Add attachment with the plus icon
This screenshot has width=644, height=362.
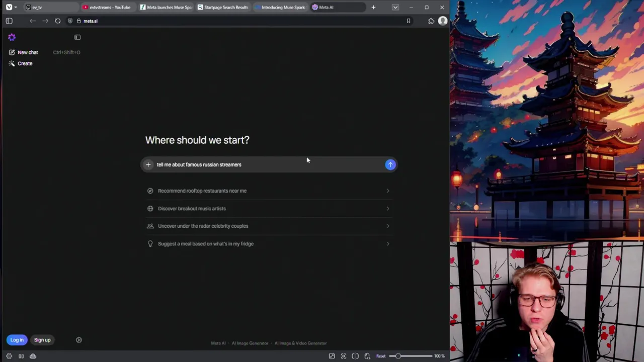pos(148,164)
